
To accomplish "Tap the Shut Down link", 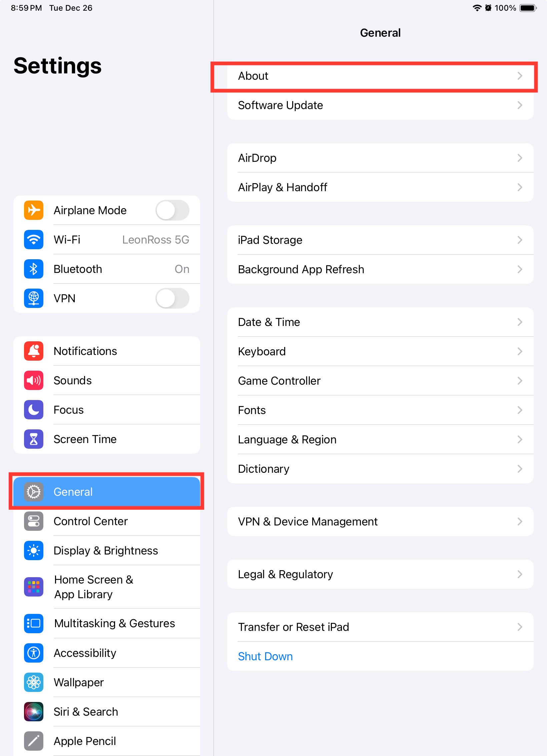I will point(265,656).
